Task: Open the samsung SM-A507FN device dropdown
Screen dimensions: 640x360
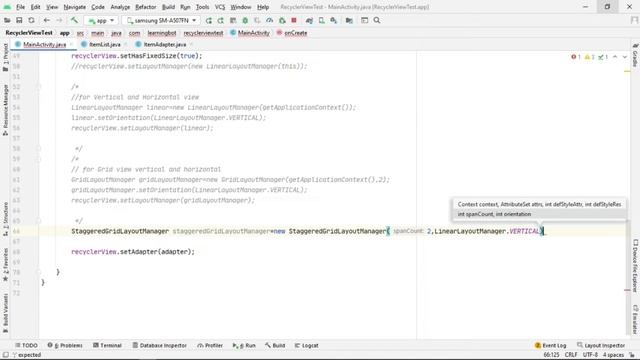Action: coord(161,20)
